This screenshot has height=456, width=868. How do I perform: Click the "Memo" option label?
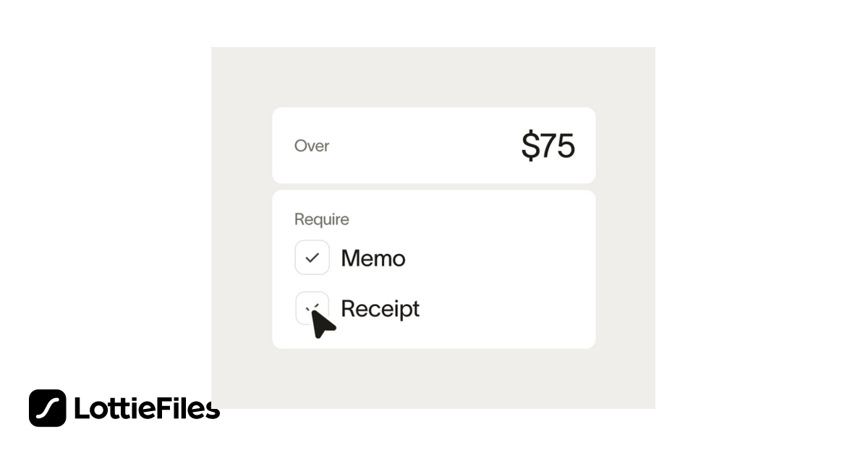coord(373,258)
